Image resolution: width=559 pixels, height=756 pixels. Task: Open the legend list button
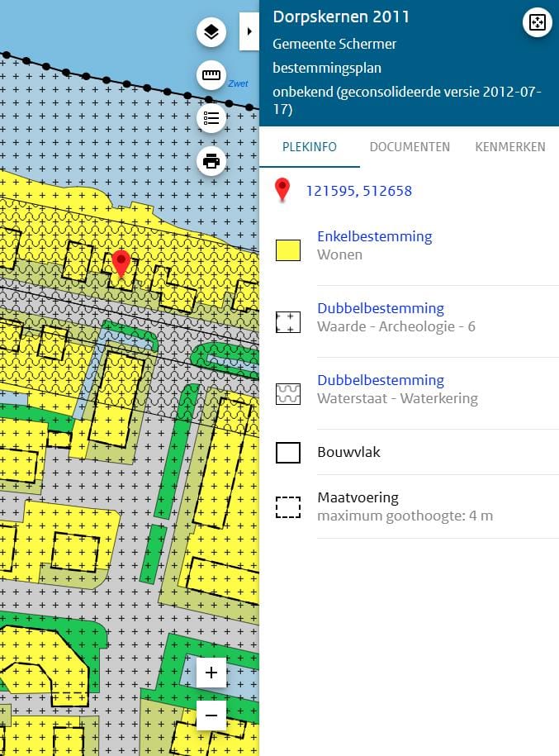(x=211, y=118)
